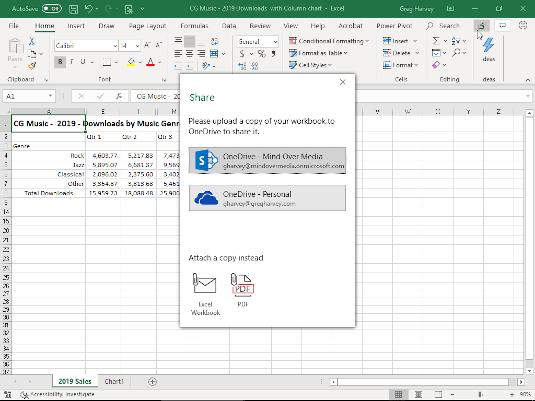
Task: Close the Share dialog
Action: 343,82
